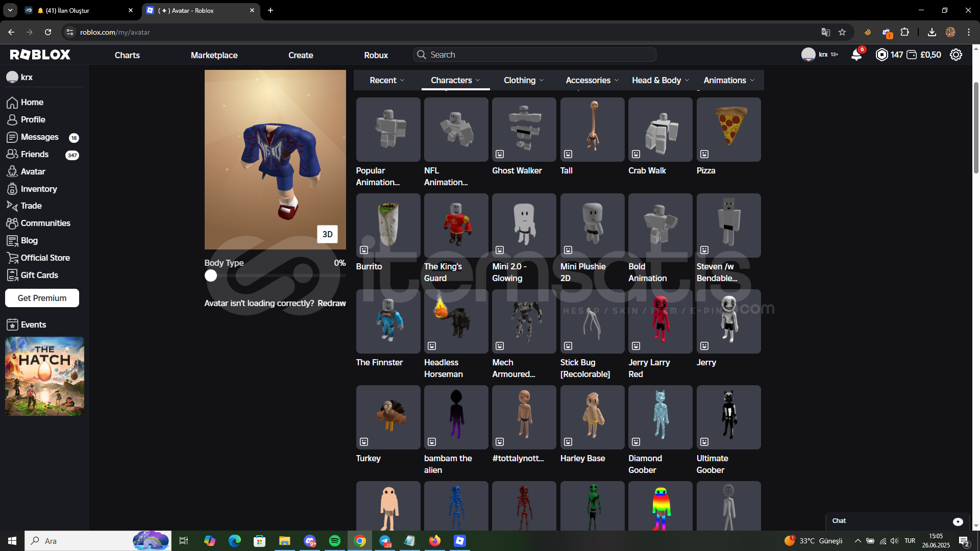Open the browser extensions puzzle icon
Viewport: 980px width, 551px height.
[x=905, y=32]
